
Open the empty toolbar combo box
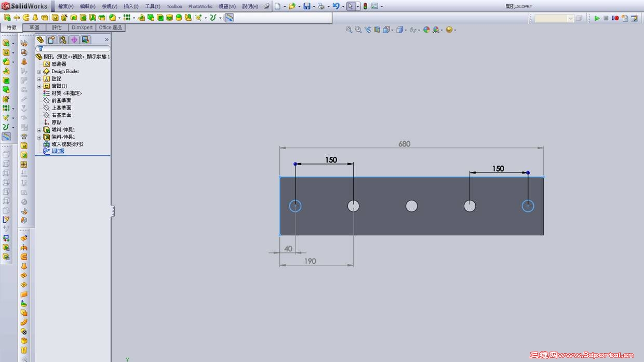click(x=554, y=18)
